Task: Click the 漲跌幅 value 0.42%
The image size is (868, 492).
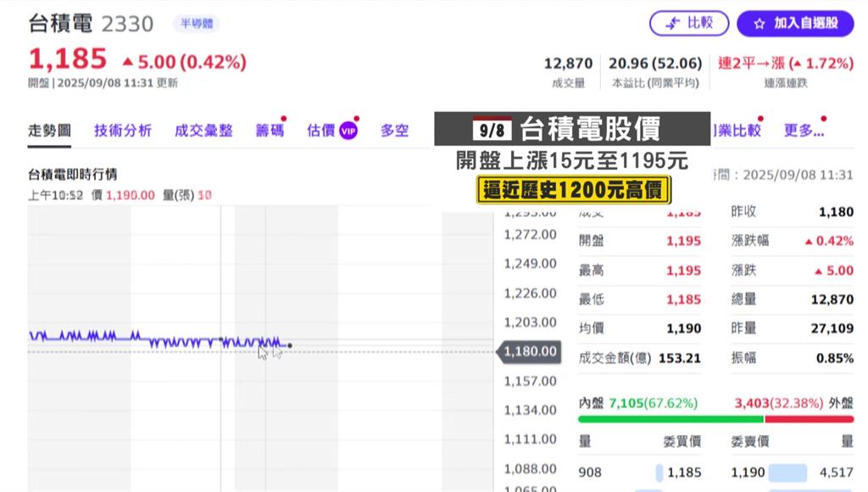Action: 829,241
